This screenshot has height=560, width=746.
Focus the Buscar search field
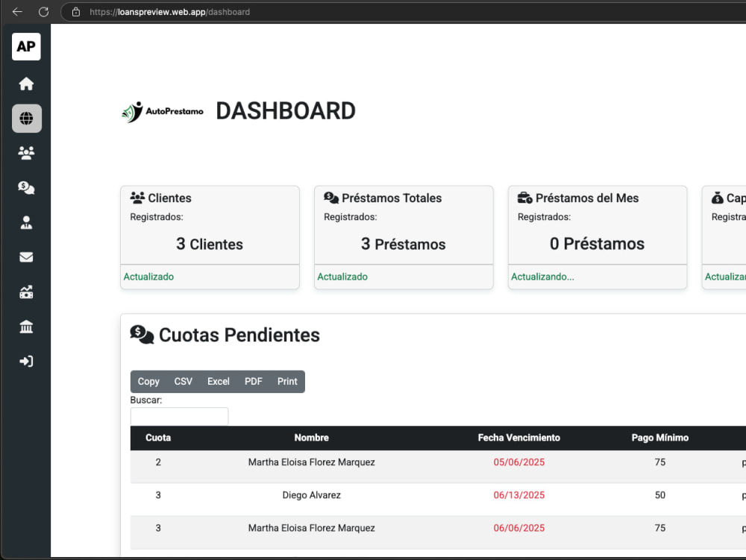(x=179, y=416)
